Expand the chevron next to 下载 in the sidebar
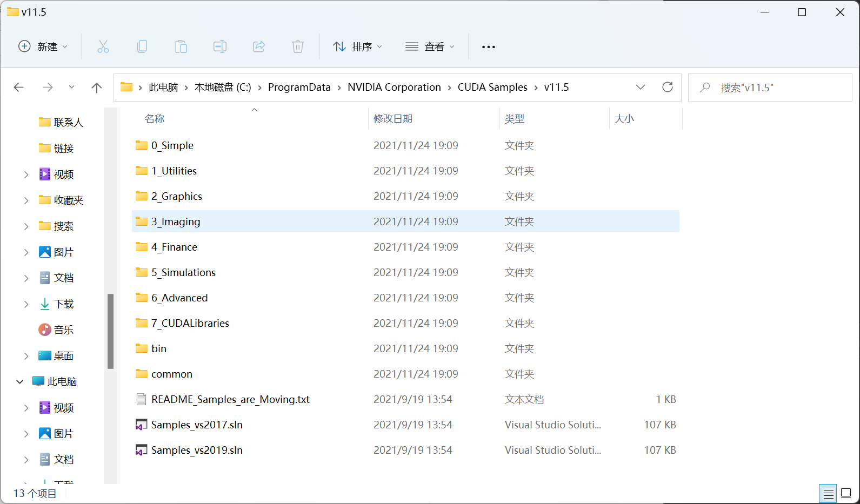Screen dimensions: 860x504 (26, 304)
